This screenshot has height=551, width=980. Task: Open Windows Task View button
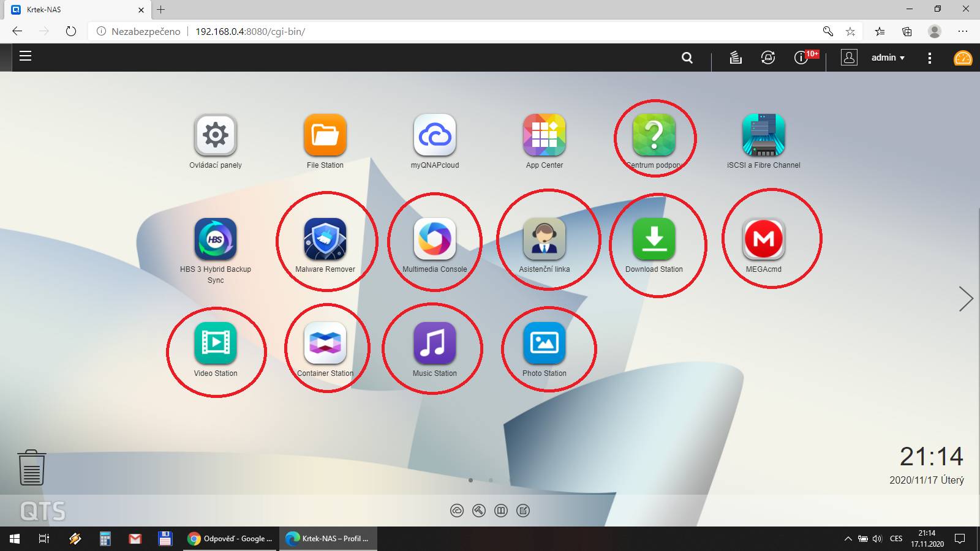click(x=44, y=539)
